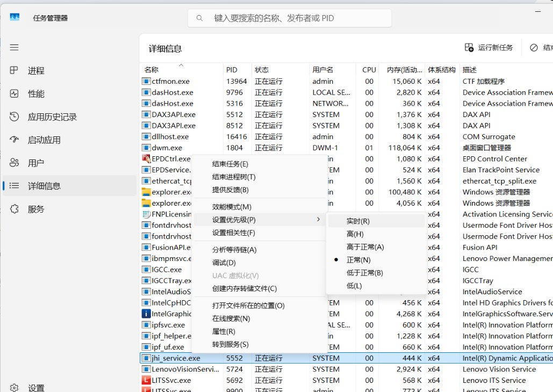Click the ctfmon.exe process icon
Screen dimensions: 553x392
pyautogui.click(x=146, y=82)
